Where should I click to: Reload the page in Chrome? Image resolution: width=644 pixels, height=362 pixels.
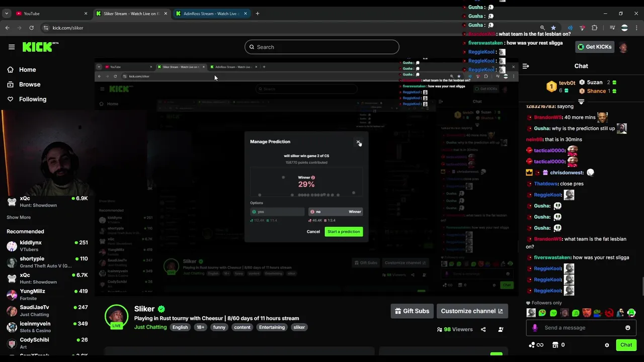(32, 28)
